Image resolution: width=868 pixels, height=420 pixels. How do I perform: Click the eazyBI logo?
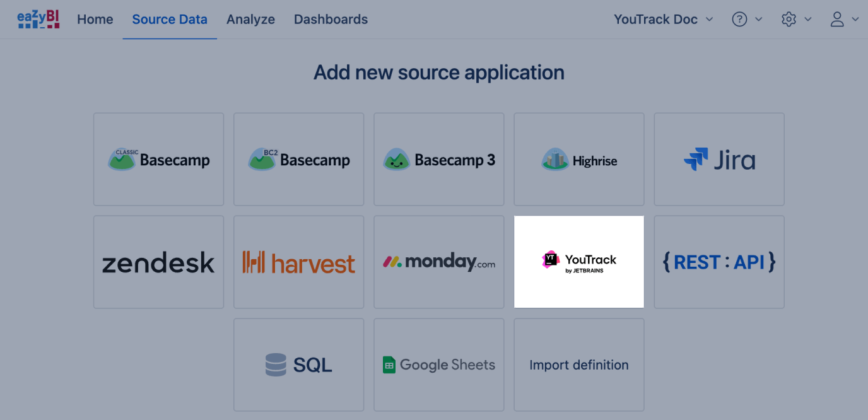(x=38, y=19)
